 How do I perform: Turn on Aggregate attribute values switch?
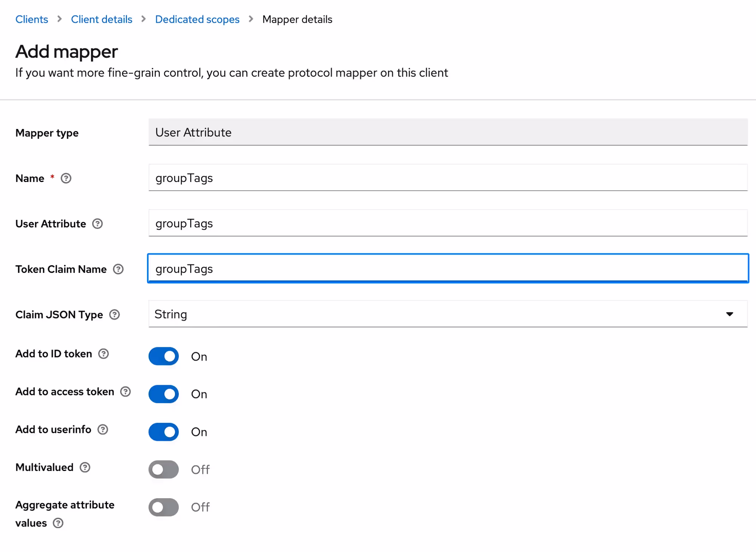164,507
